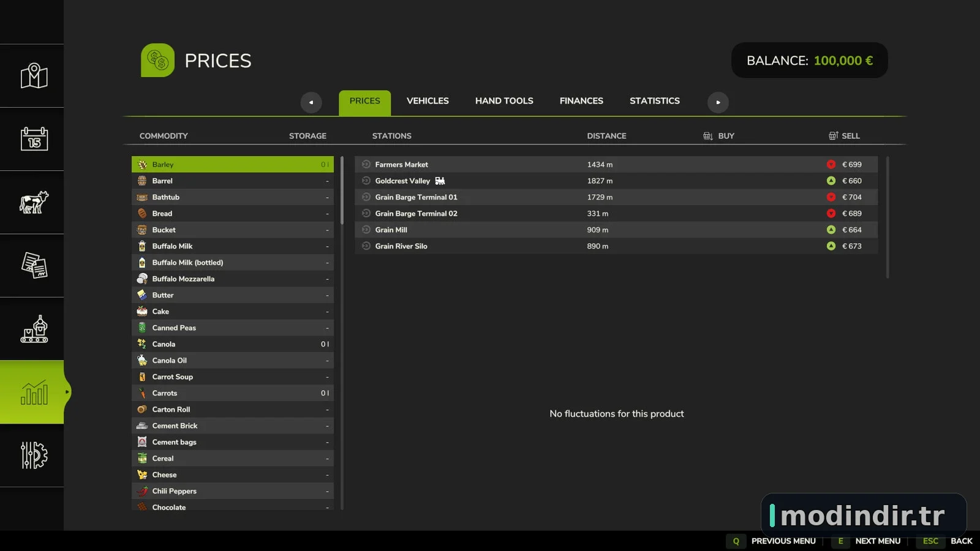980x551 pixels.
Task: Select the Buffalo Milk commodity row
Action: [233, 246]
